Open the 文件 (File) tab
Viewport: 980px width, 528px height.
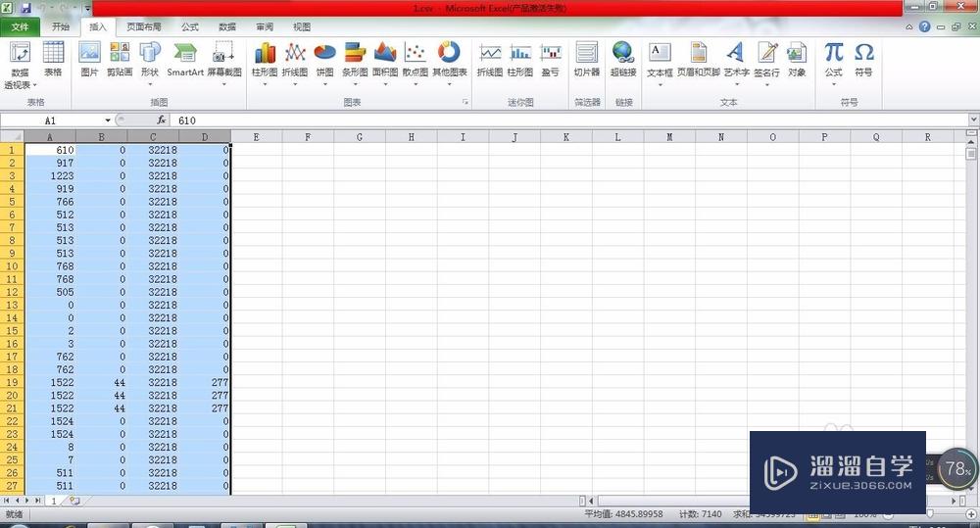[x=20, y=26]
